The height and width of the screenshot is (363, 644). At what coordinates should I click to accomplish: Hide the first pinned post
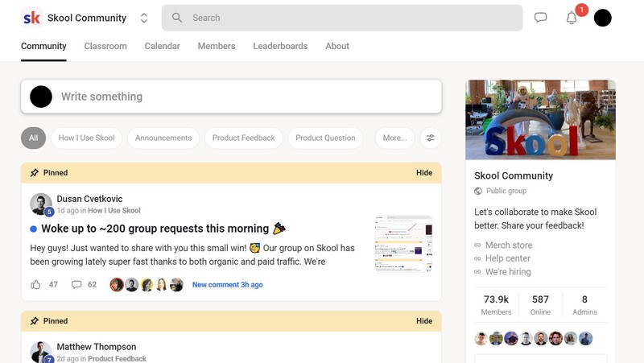pos(424,173)
